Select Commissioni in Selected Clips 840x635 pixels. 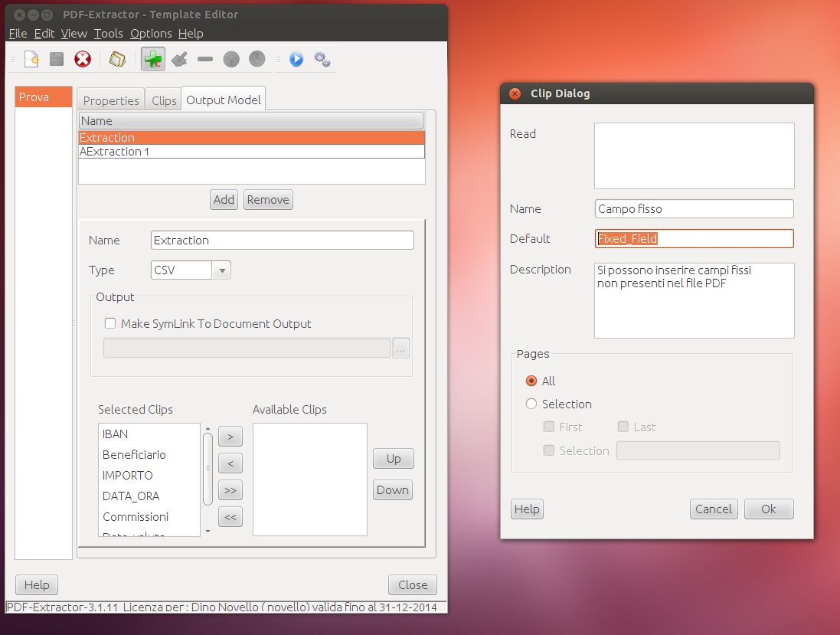(x=149, y=516)
